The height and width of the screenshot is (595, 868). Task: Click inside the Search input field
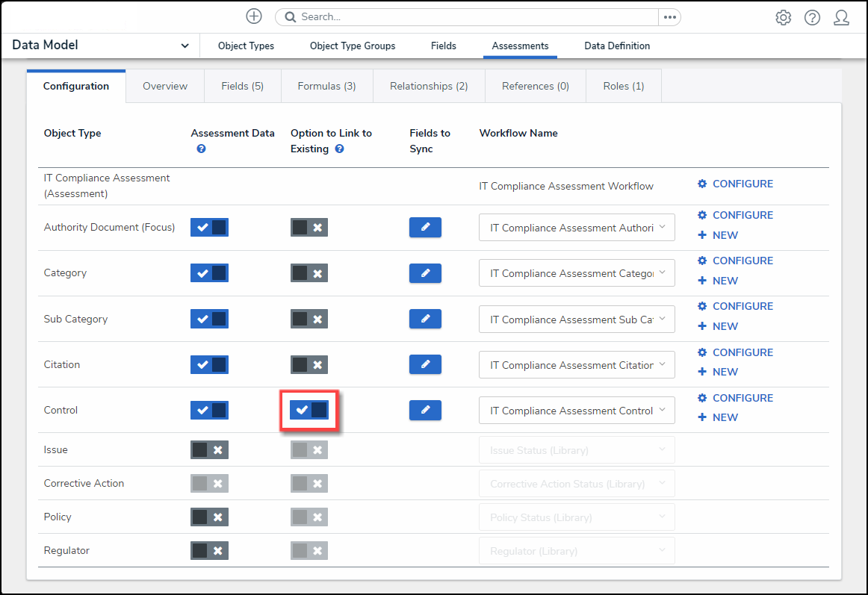click(471, 17)
